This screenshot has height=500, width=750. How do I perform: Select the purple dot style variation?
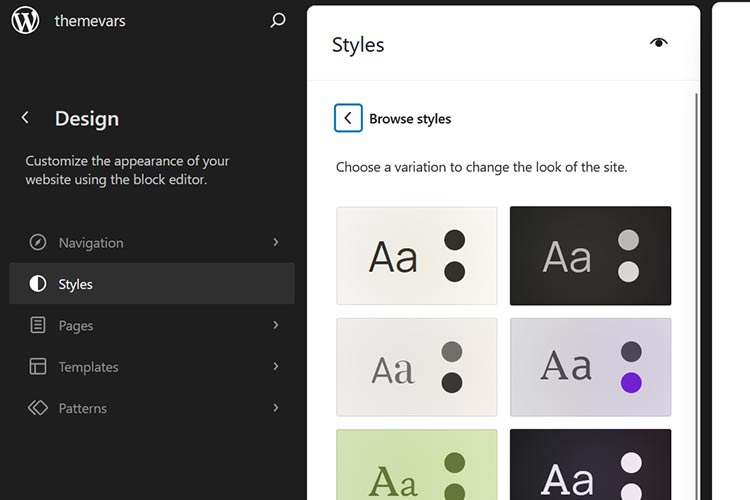[x=590, y=367]
